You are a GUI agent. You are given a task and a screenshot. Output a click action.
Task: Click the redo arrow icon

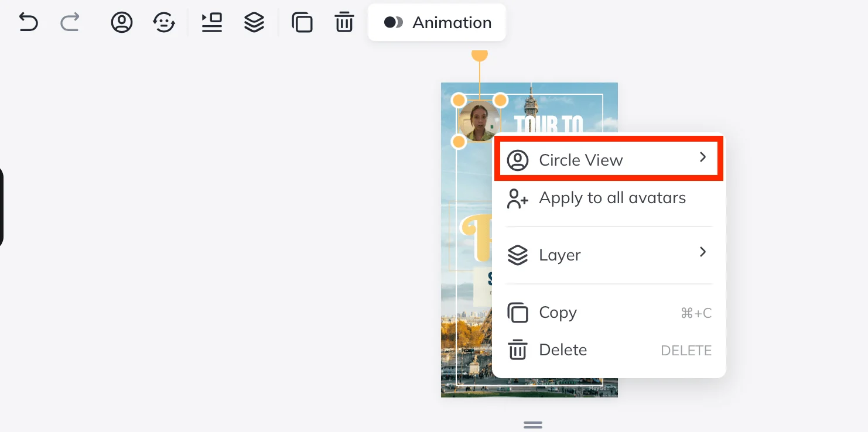pyautogui.click(x=70, y=23)
